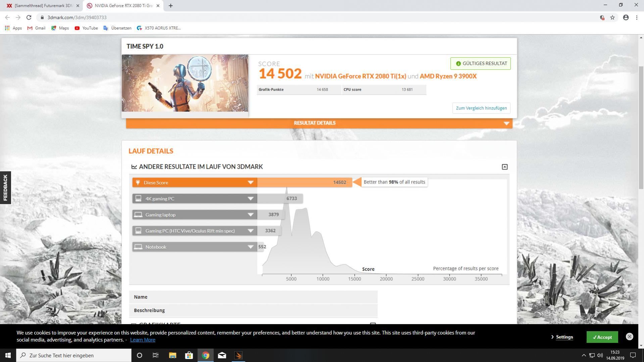
Task: Click the network icon in tray
Action: coord(592,355)
